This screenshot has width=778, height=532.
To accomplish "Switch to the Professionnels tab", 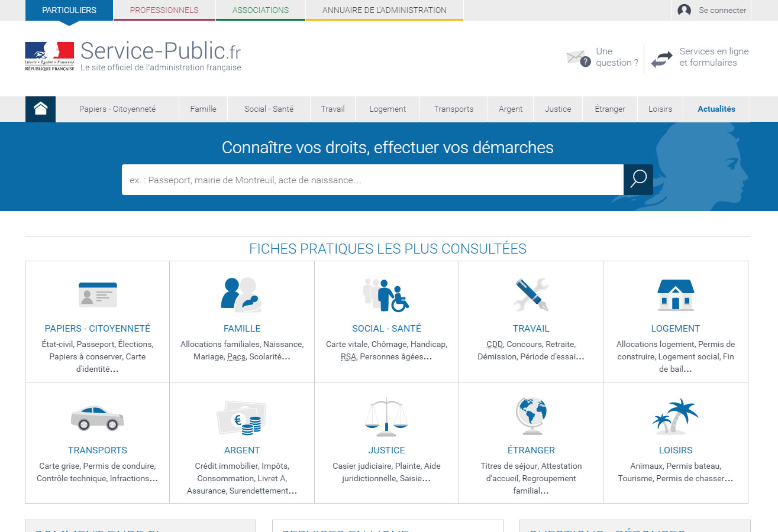I will point(164,10).
